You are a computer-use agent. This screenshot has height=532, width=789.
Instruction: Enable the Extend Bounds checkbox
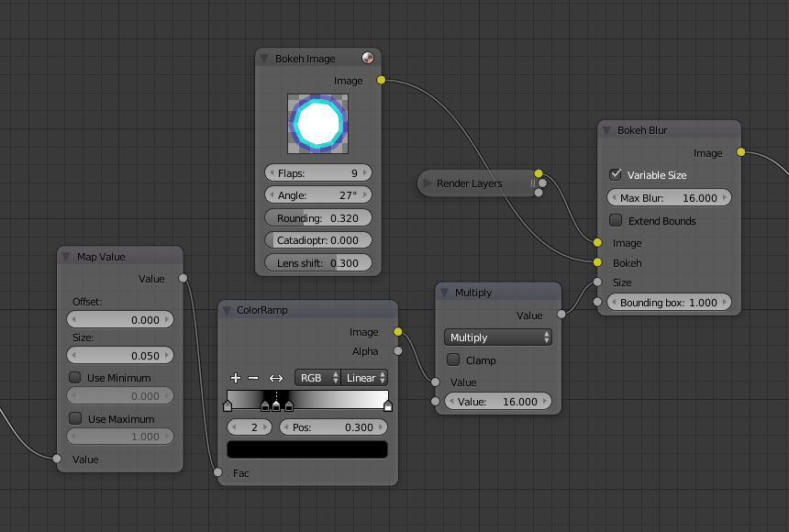(616, 220)
